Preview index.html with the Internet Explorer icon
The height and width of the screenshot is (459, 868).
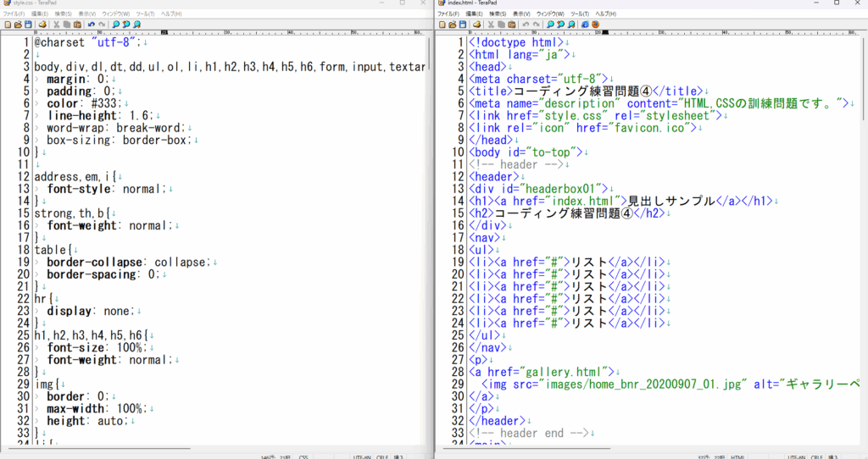(x=584, y=25)
